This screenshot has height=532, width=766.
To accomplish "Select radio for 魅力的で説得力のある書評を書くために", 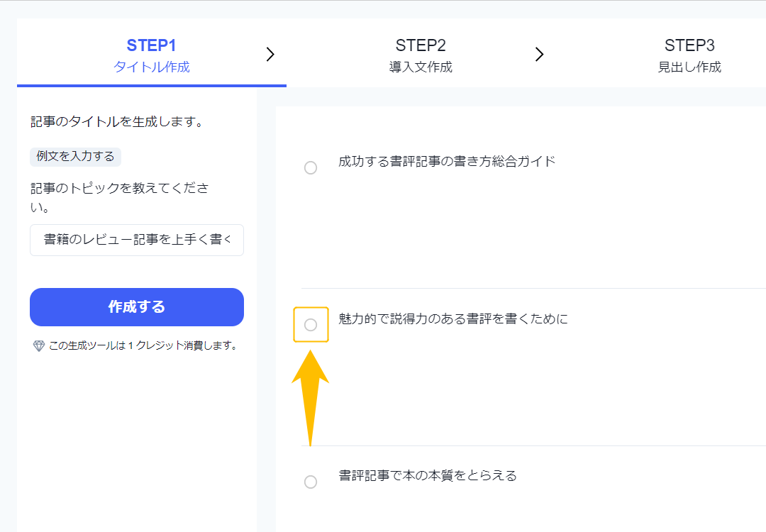I will (311, 325).
